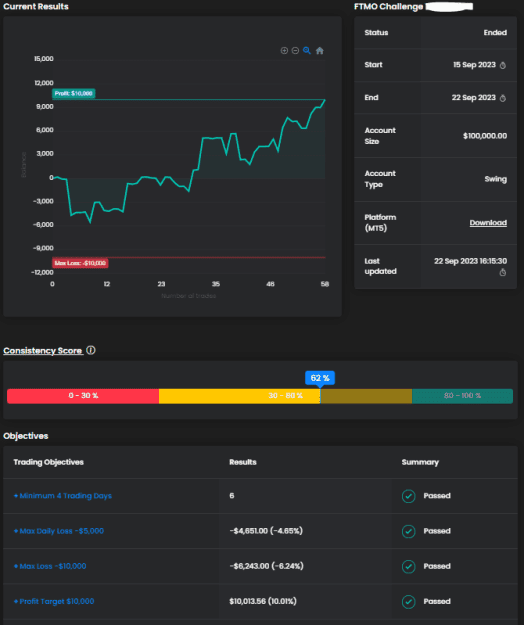Click the 15,000 y-axis label

point(44,59)
